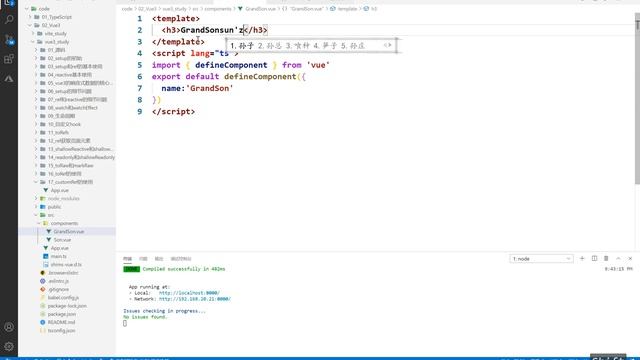Click the name:'GrandSon' code line
The height and width of the screenshot is (360, 640).
point(197,88)
